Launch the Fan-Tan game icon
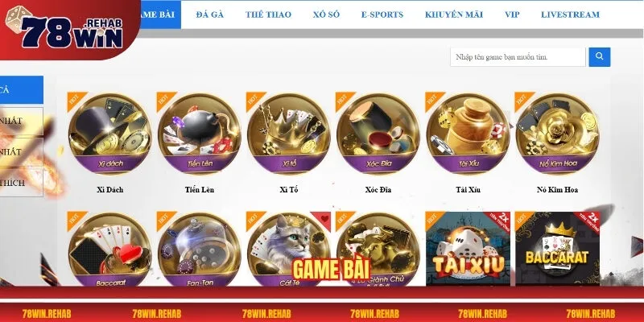This screenshot has width=644, height=322. pos(199,250)
